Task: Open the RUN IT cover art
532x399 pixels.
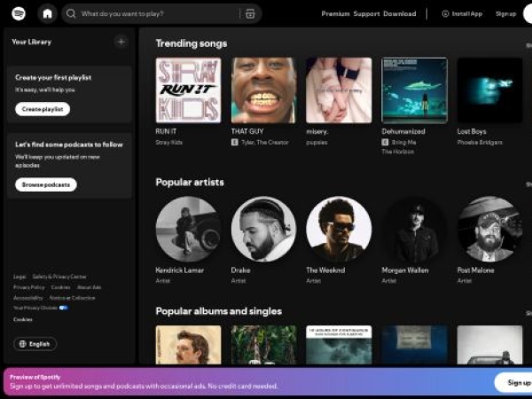Action: pyautogui.click(x=188, y=90)
